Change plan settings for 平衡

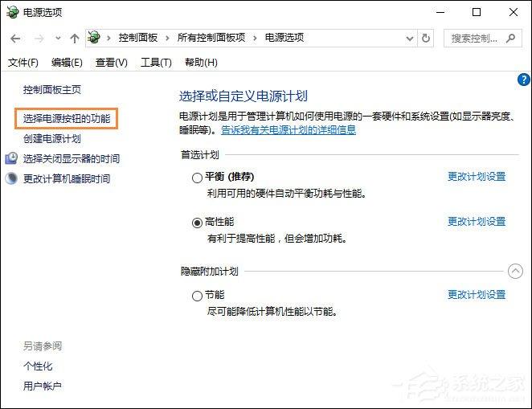[477, 176]
